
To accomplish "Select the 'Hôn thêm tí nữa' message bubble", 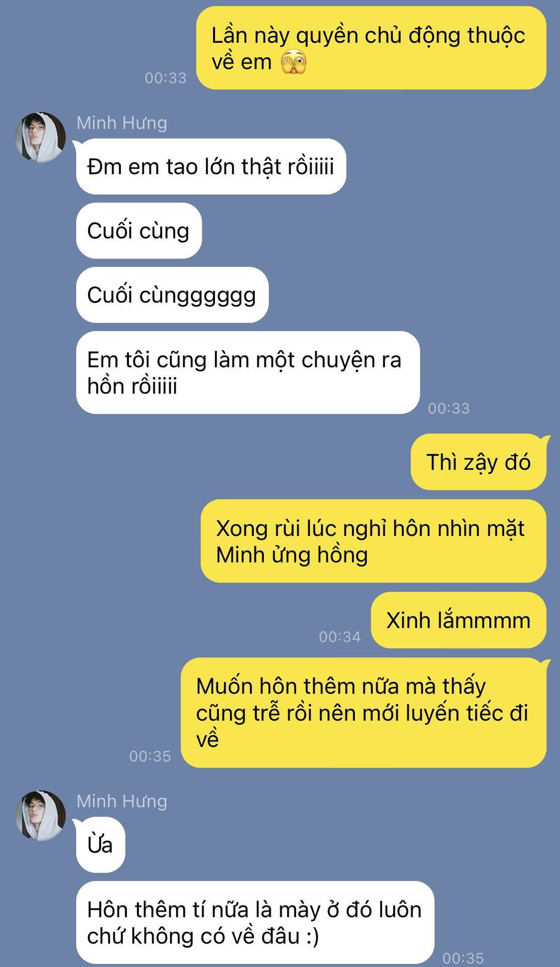I will click(255, 923).
